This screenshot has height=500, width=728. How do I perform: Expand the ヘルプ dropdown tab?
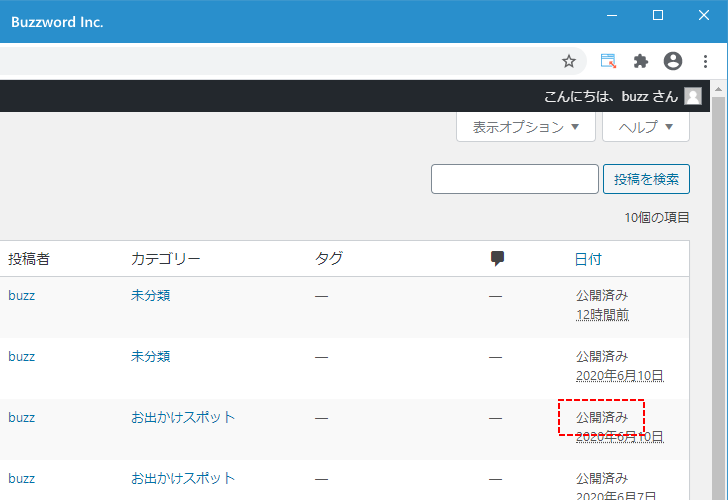coord(646,127)
